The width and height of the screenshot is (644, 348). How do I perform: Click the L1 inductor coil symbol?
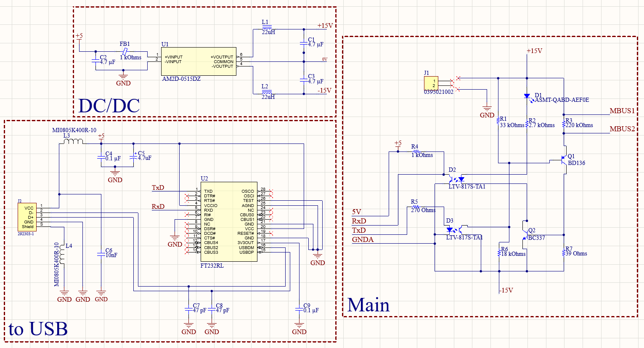point(267,28)
